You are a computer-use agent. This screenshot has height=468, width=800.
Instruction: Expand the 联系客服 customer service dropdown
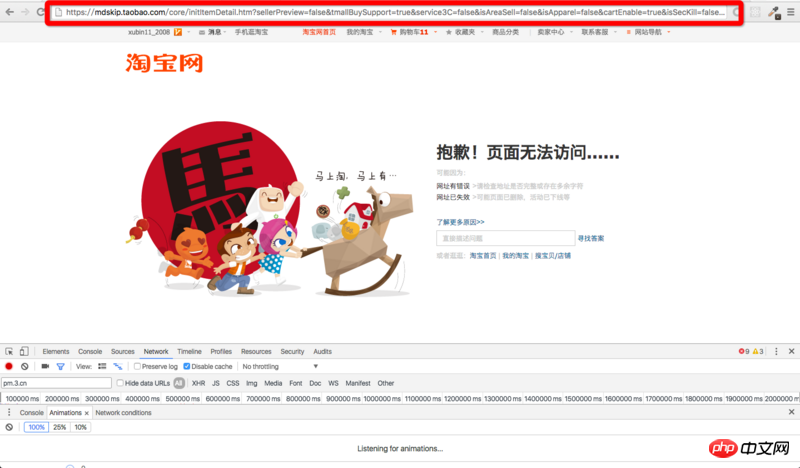coord(615,32)
